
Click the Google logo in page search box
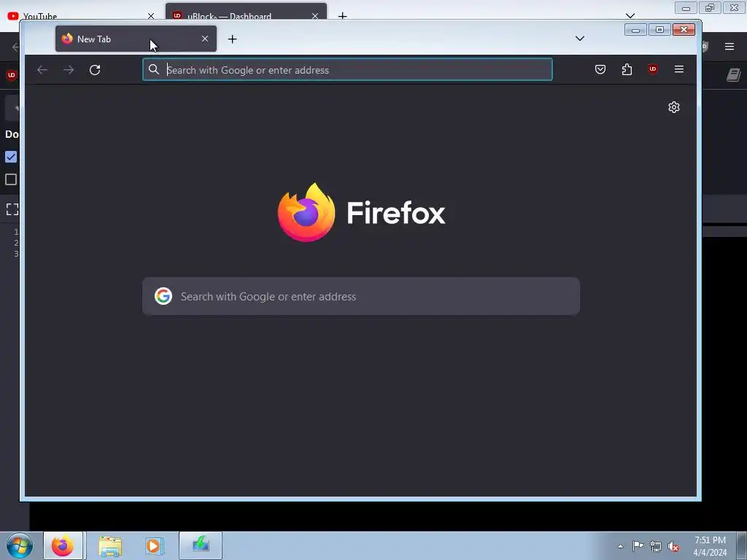163,296
